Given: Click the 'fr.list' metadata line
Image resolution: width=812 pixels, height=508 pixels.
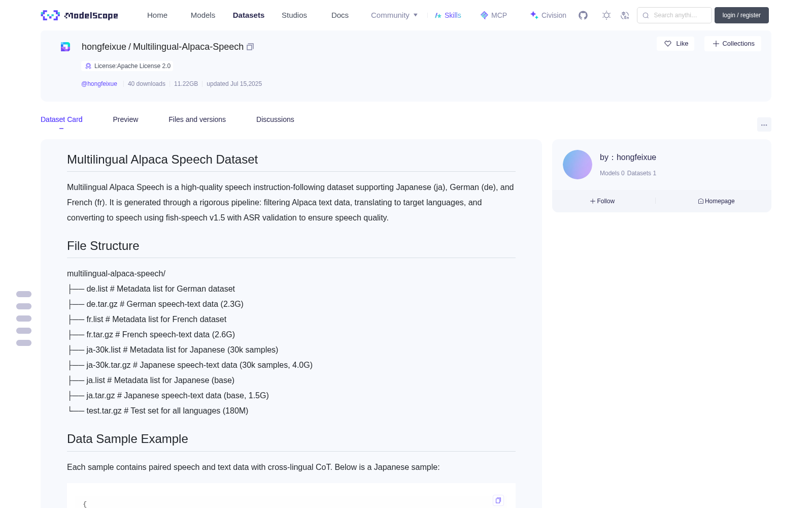Looking at the screenshot, I should click(x=147, y=319).
